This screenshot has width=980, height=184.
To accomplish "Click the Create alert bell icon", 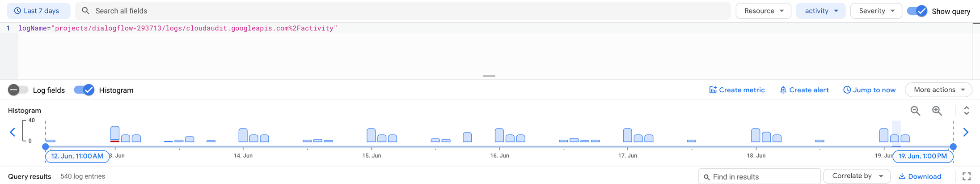I will pos(783,90).
